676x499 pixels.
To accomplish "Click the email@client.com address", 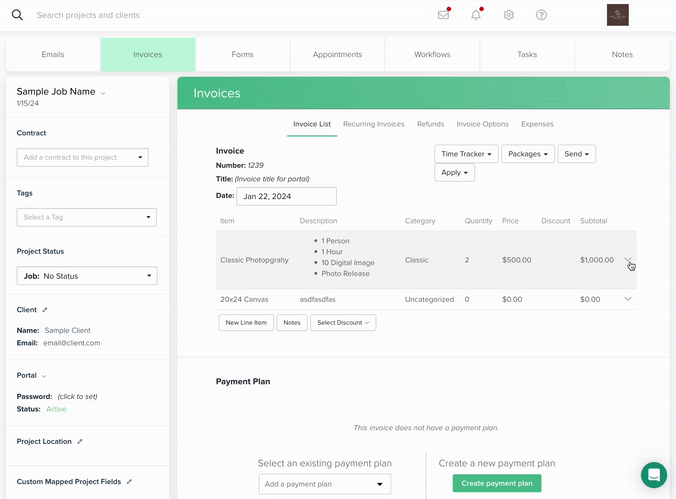I will (x=72, y=343).
